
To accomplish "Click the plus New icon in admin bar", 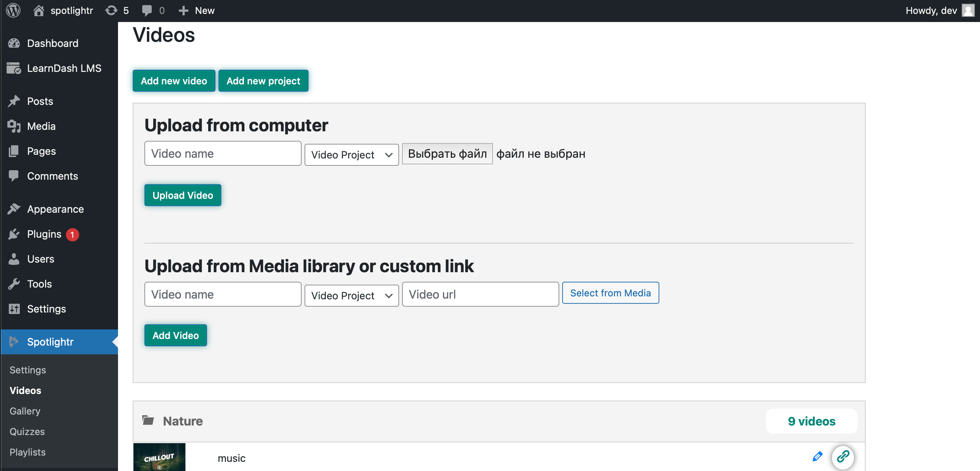I will (x=183, y=10).
